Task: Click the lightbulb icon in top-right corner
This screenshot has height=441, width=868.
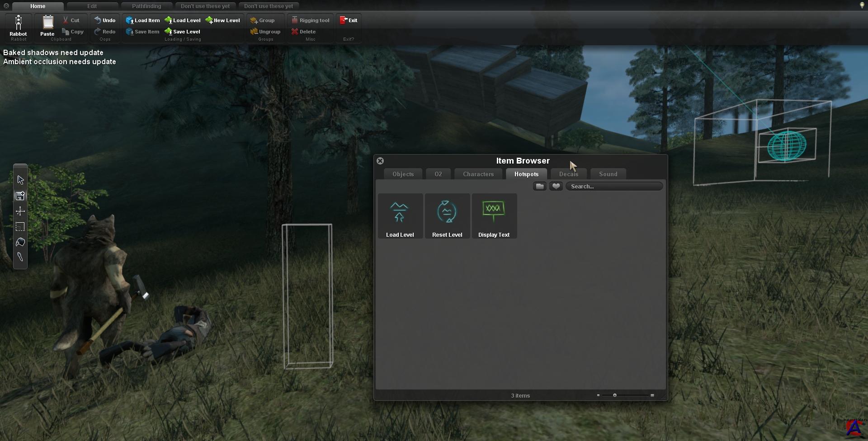Action: pos(862,5)
